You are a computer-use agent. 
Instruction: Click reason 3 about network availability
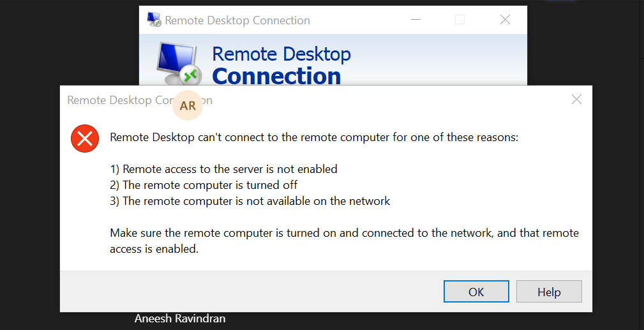tap(250, 201)
